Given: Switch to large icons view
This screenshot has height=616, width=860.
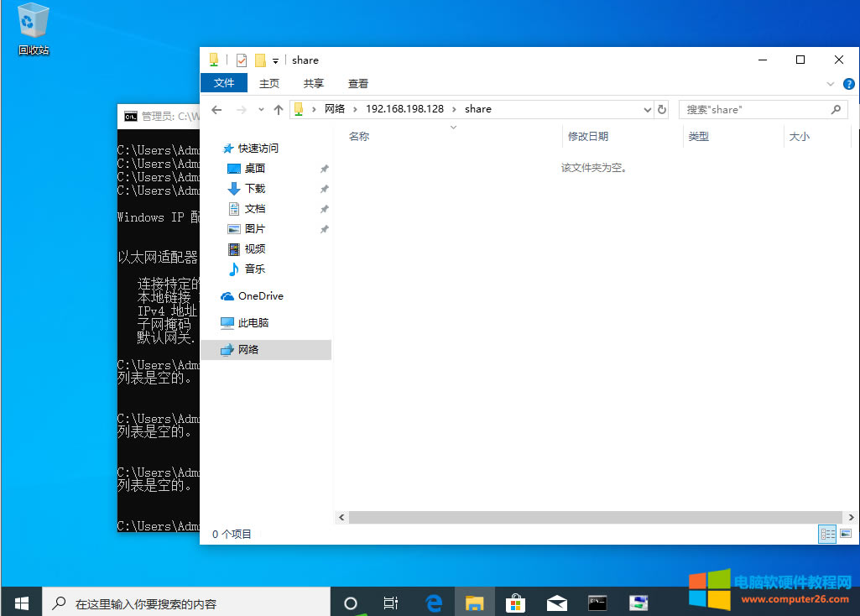Looking at the screenshot, I should click(x=845, y=534).
